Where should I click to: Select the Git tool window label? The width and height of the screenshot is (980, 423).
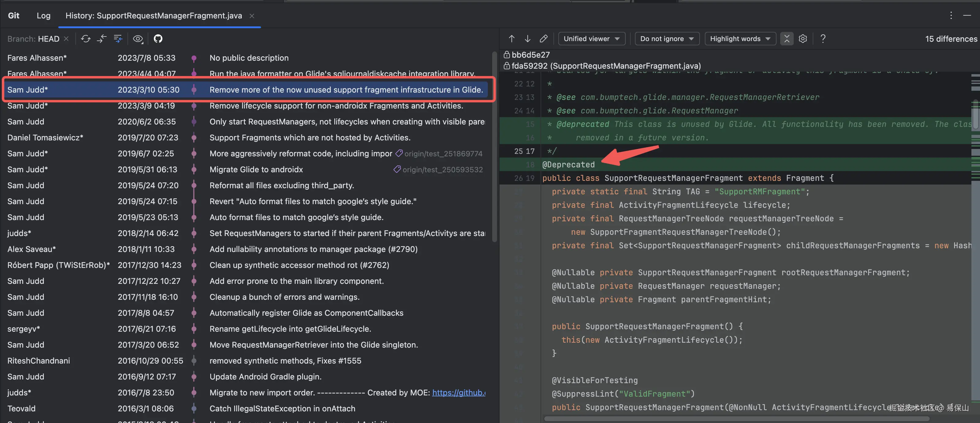13,15
